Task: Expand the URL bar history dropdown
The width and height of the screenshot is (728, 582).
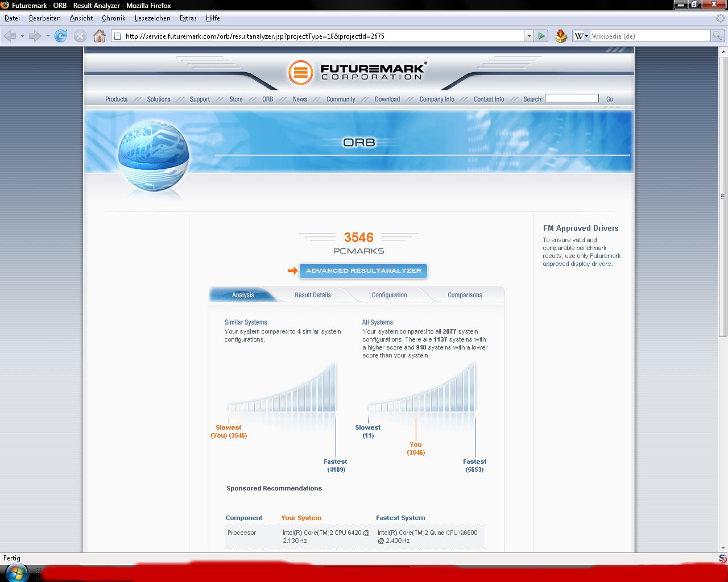Action: click(x=528, y=36)
